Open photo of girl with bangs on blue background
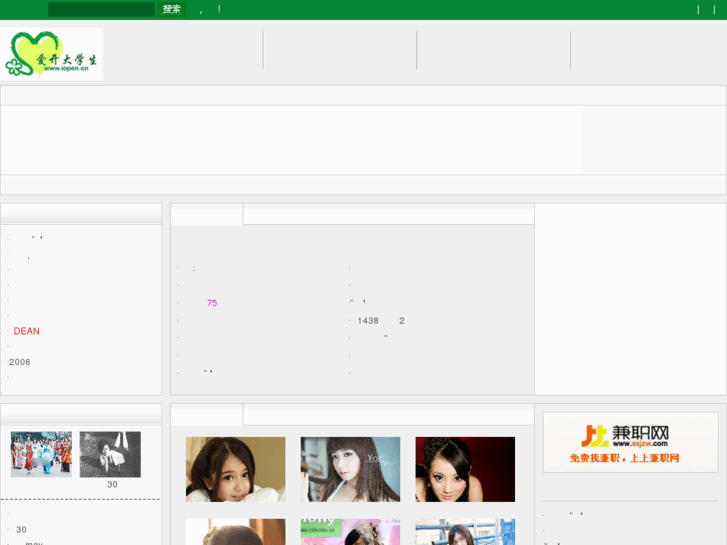 coord(350,469)
